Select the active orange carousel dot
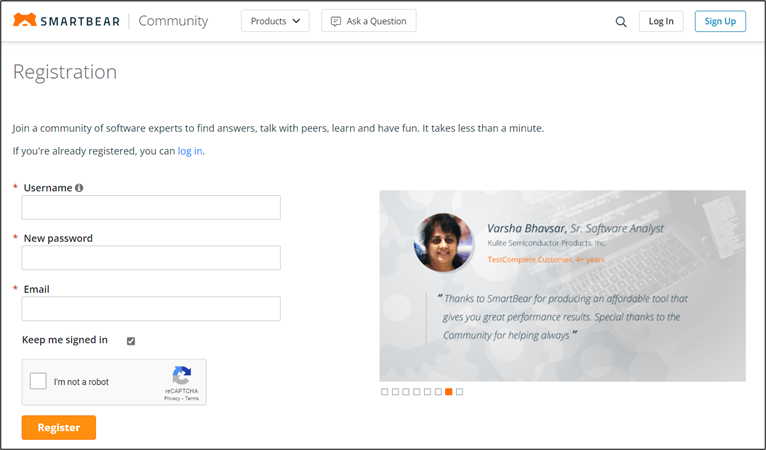Image resolution: width=766 pixels, height=450 pixels. tap(449, 392)
